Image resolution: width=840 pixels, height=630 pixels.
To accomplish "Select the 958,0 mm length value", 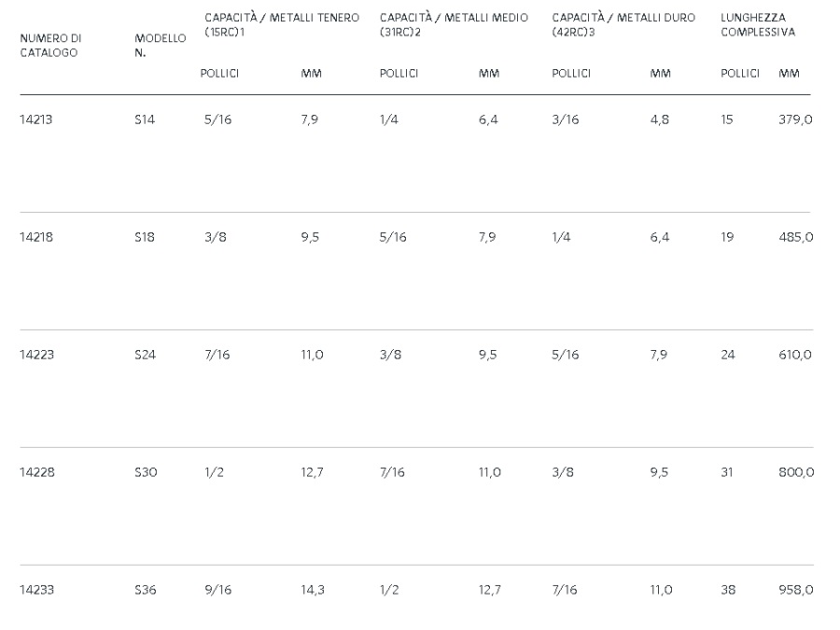I will (x=796, y=590).
